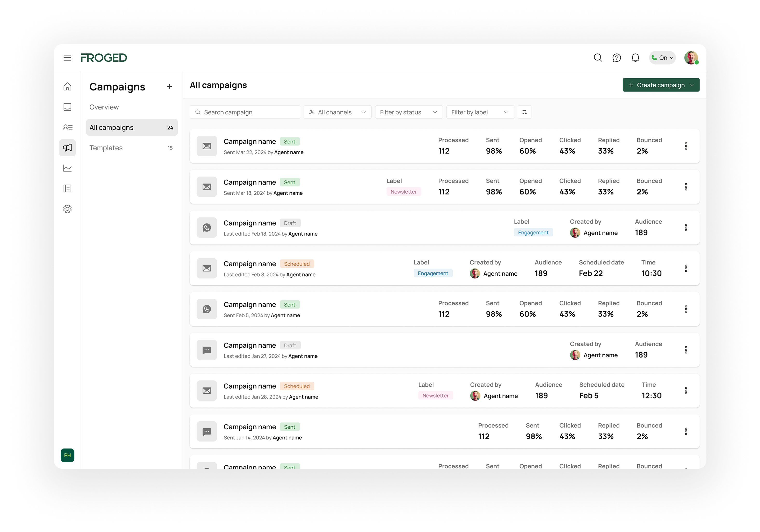Image resolution: width=760 pixels, height=532 pixels.
Task: Open Analytics chart icon in sidebar
Action: 67,168
